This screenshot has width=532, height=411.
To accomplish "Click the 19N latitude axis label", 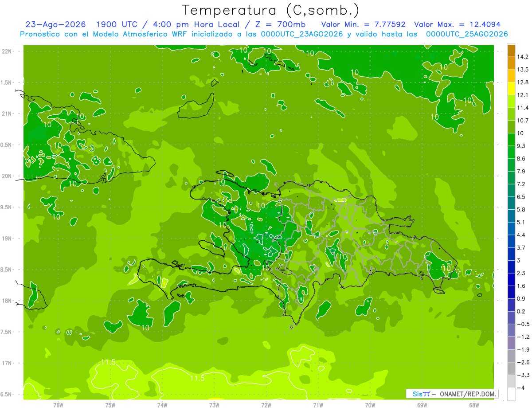I will coord(7,239).
